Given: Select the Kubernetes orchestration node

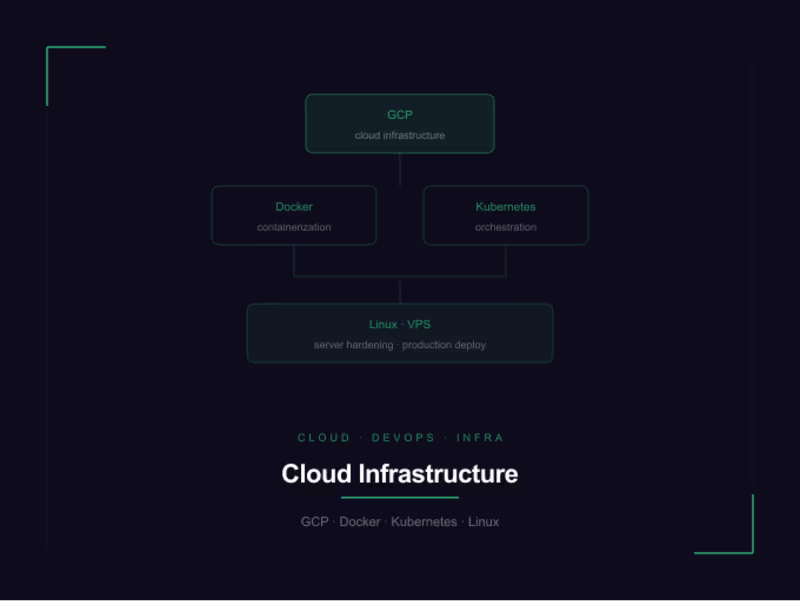Looking at the screenshot, I should [x=505, y=215].
